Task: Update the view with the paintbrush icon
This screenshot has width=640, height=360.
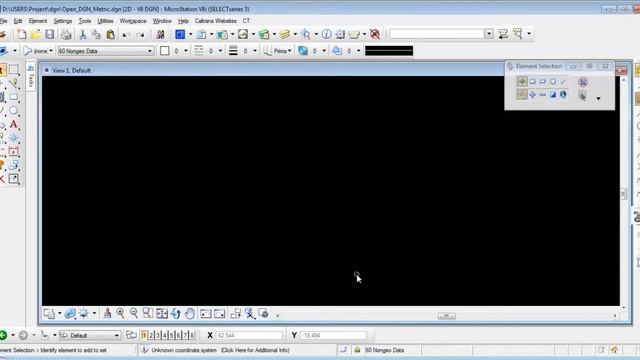Action: pos(107,313)
